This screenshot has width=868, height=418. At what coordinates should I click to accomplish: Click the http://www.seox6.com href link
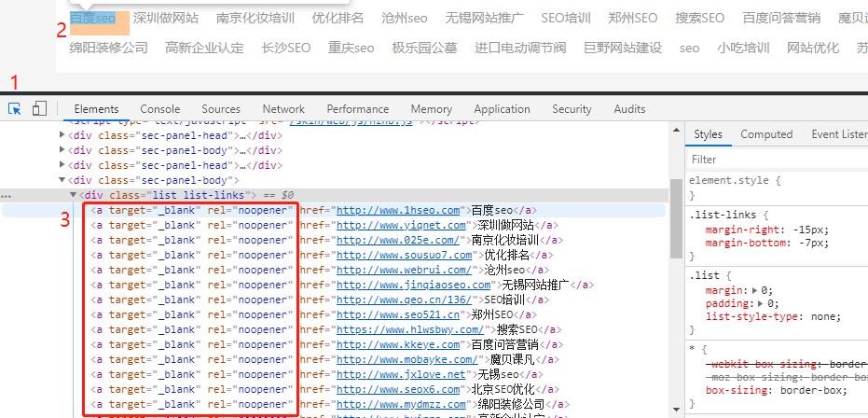(x=398, y=390)
